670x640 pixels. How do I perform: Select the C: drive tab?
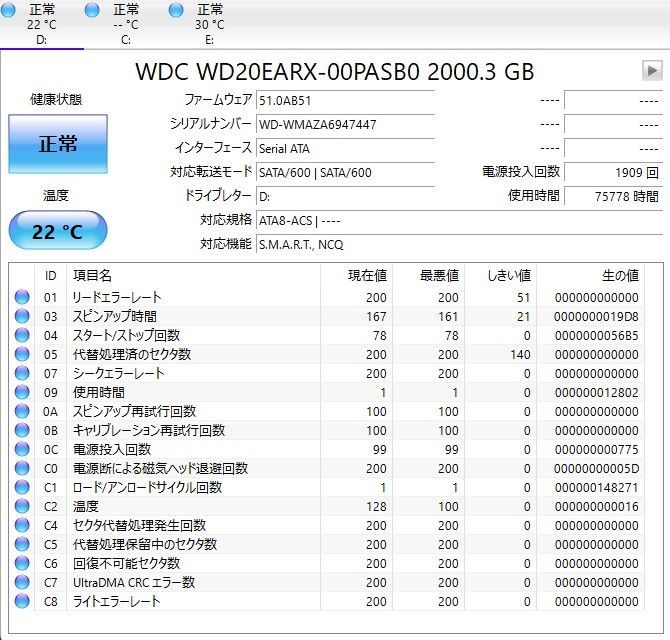click(126, 24)
